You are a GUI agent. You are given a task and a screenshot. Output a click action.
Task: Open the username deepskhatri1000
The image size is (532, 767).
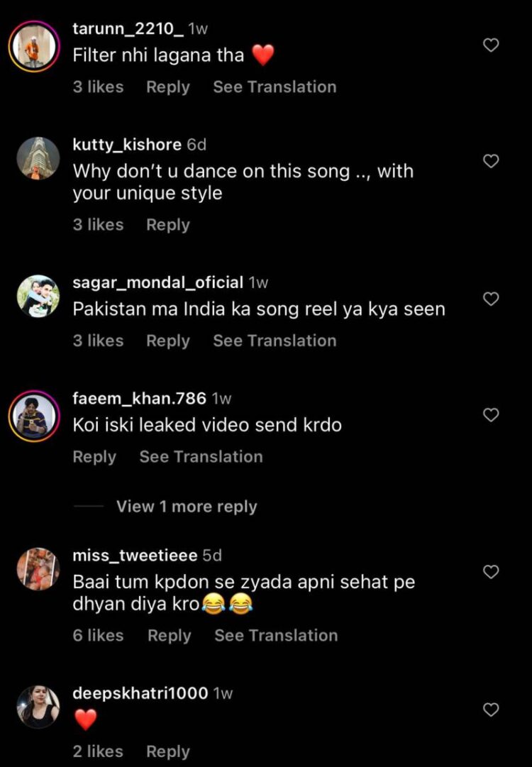(x=140, y=693)
